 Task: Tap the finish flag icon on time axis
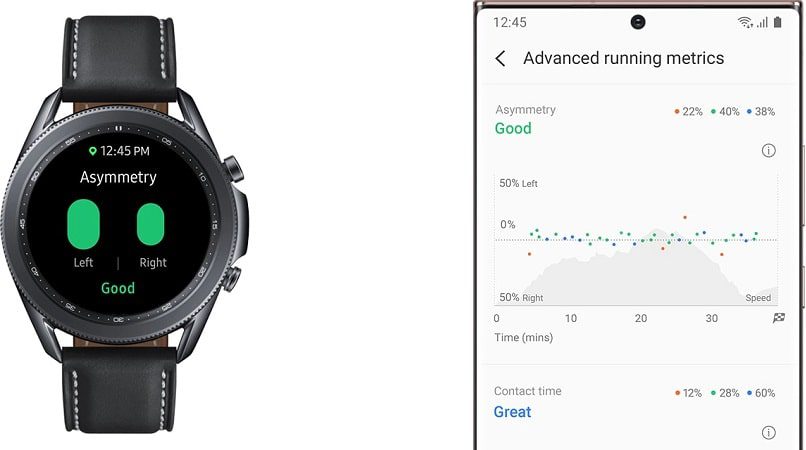tap(779, 318)
